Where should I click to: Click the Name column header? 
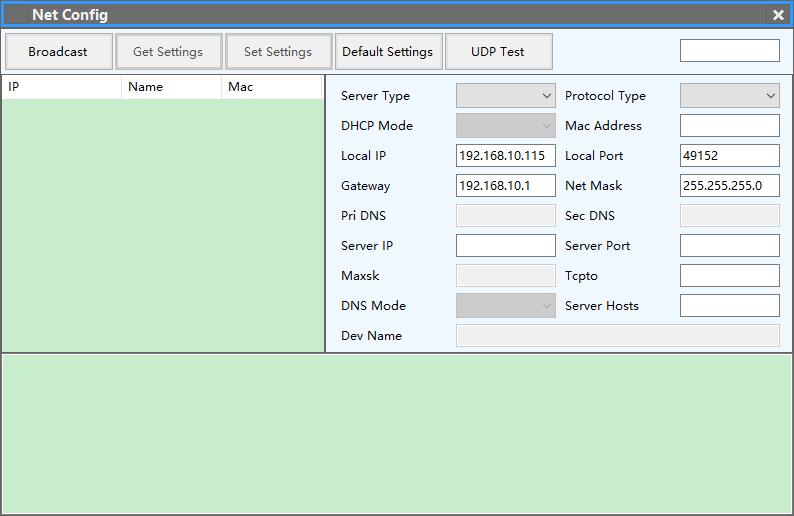171,87
